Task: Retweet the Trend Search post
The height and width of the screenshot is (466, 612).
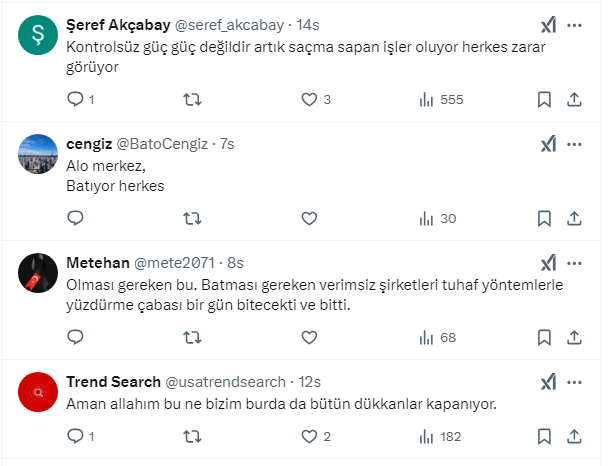Action: pos(193,436)
